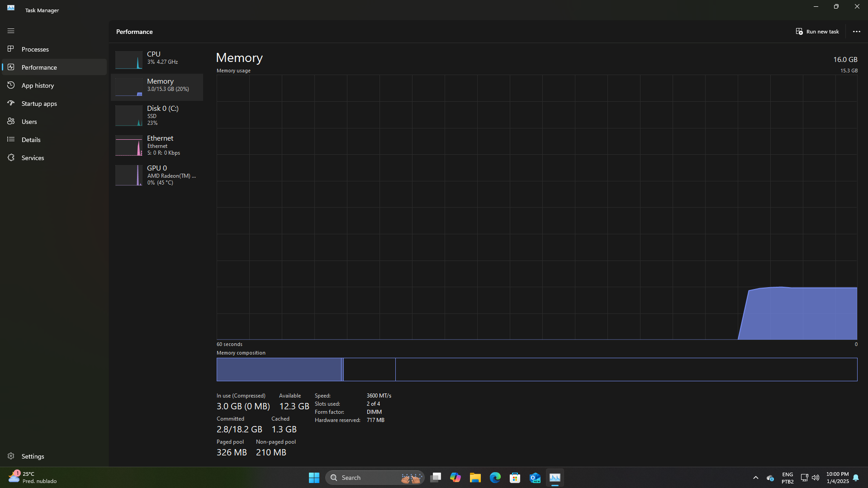Click the Non-paged pool 210 MB value
Viewport: 868px width, 488px height.
click(x=271, y=452)
